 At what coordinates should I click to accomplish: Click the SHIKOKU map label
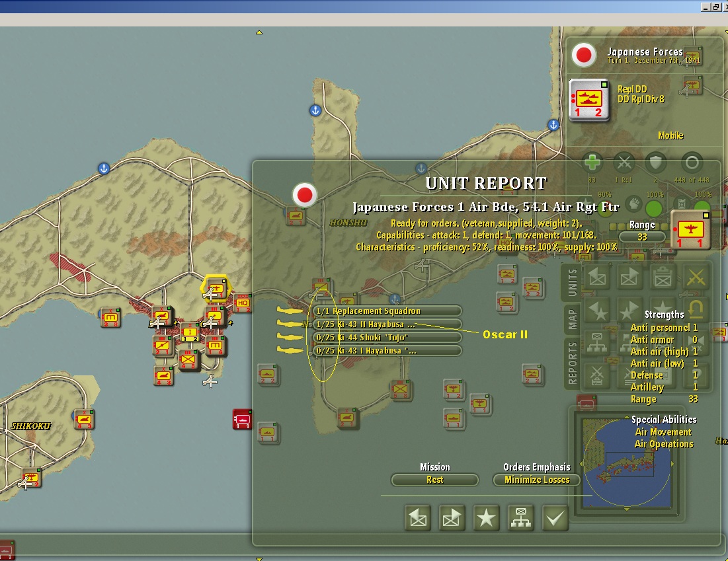point(30,426)
